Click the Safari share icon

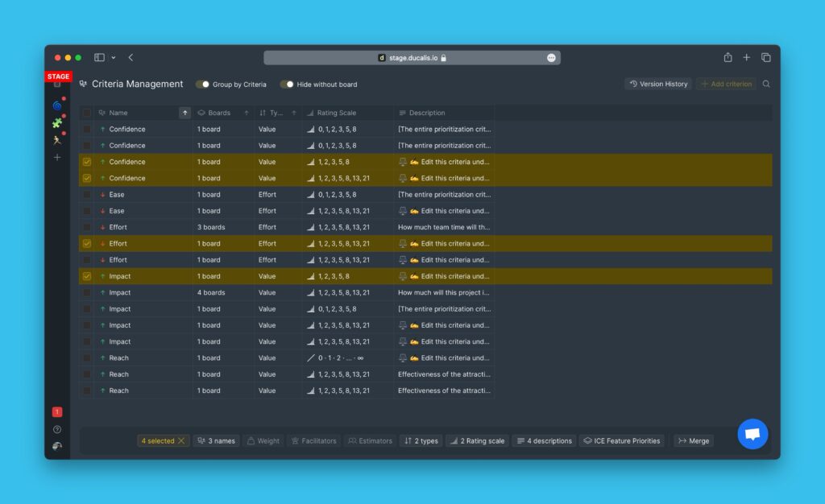(x=728, y=57)
